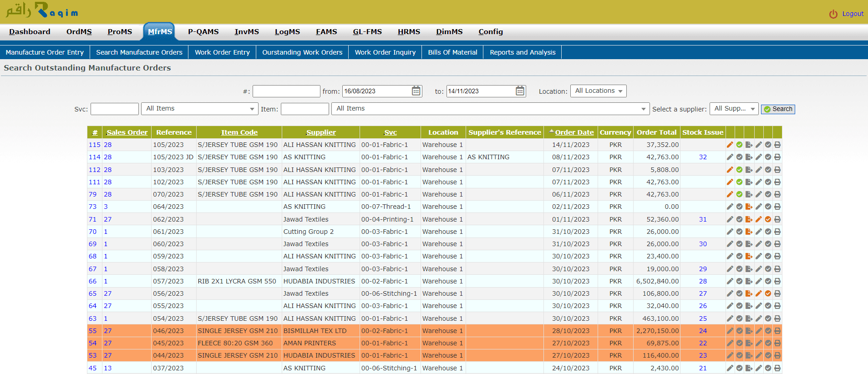The image size is (868, 374).
Task: Click the orange edit pencil for order 115
Action: [x=730, y=145]
